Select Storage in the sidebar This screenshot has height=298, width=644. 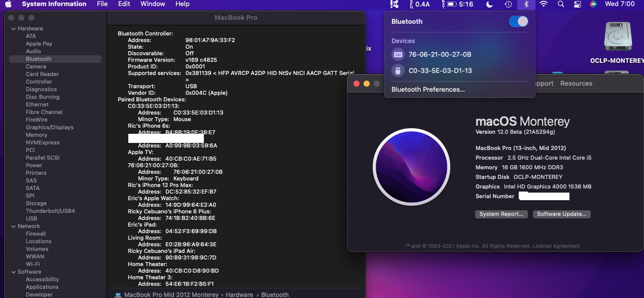(36, 203)
